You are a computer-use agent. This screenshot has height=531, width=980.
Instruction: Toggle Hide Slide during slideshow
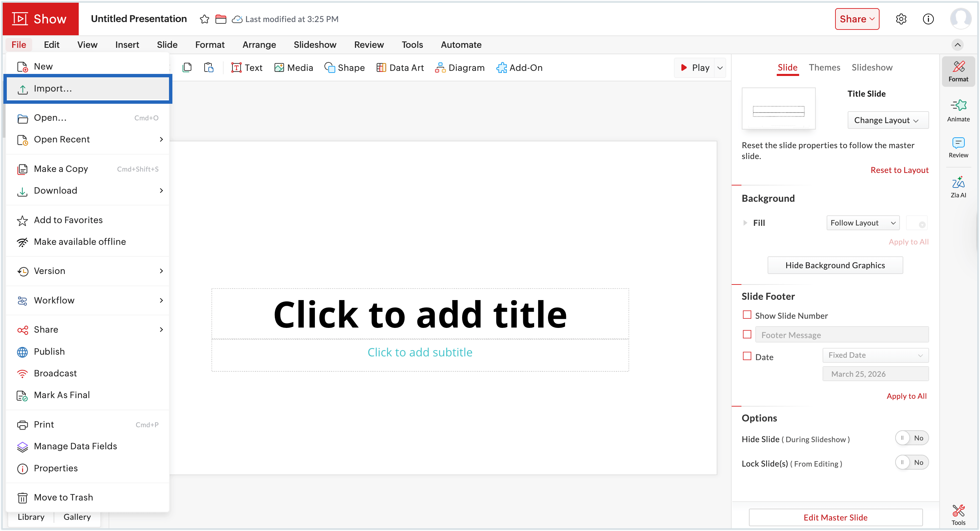(x=911, y=438)
